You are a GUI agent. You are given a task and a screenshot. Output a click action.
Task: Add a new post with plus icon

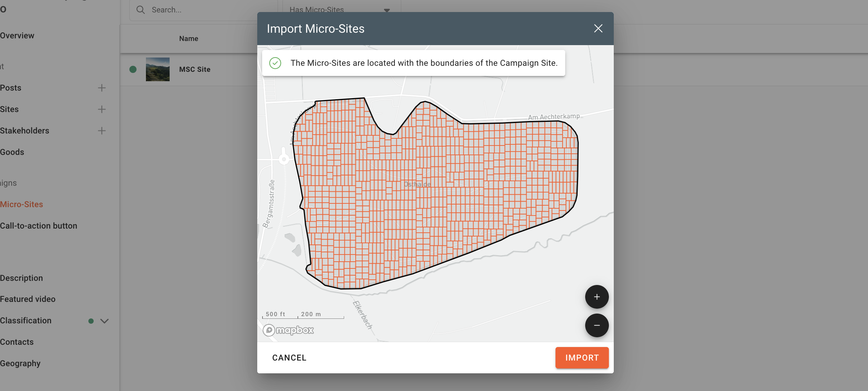point(102,88)
